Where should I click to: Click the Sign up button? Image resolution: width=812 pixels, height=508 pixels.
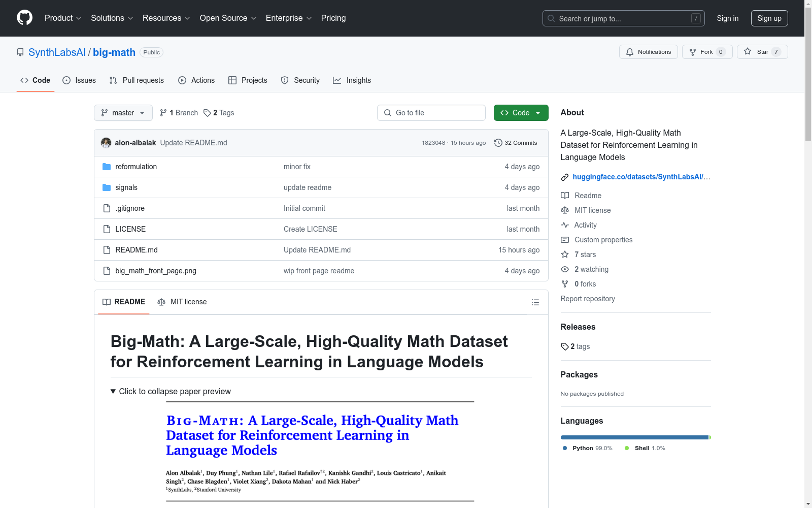click(x=769, y=18)
